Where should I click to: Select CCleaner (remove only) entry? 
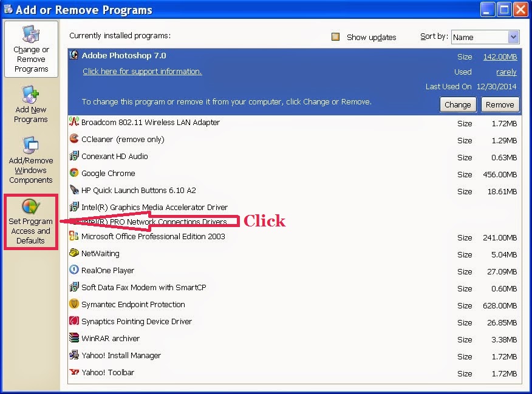tap(295, 140)
